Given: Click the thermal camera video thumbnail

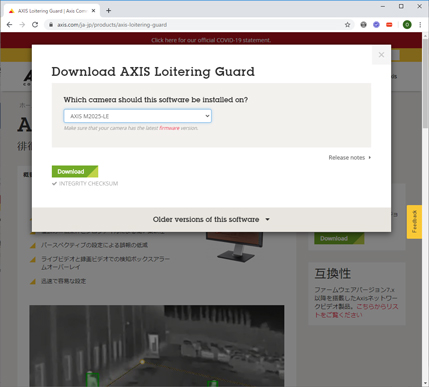Looking at the screenshot, I should [157, 346].
